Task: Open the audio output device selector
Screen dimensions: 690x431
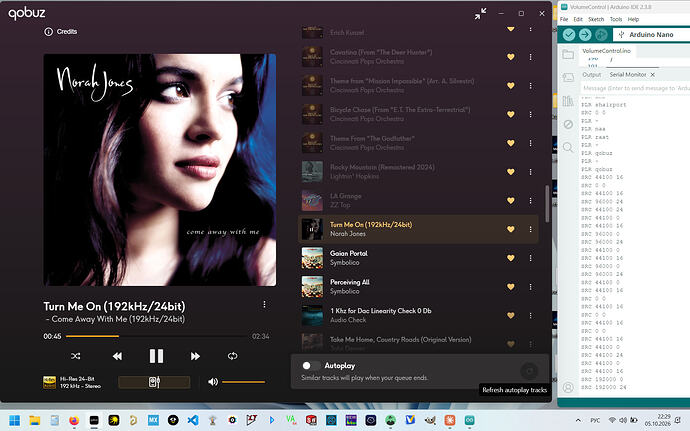Action: 154,382
